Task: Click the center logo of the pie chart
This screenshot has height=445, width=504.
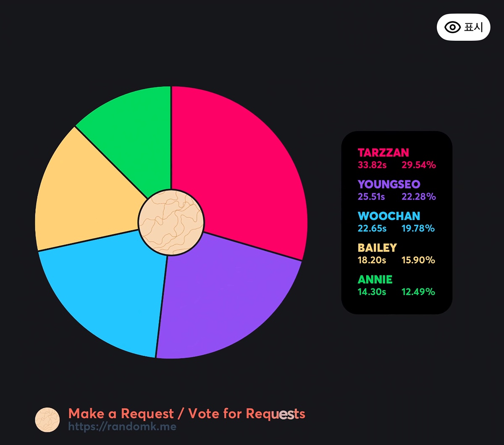Action: coord(171,222)
